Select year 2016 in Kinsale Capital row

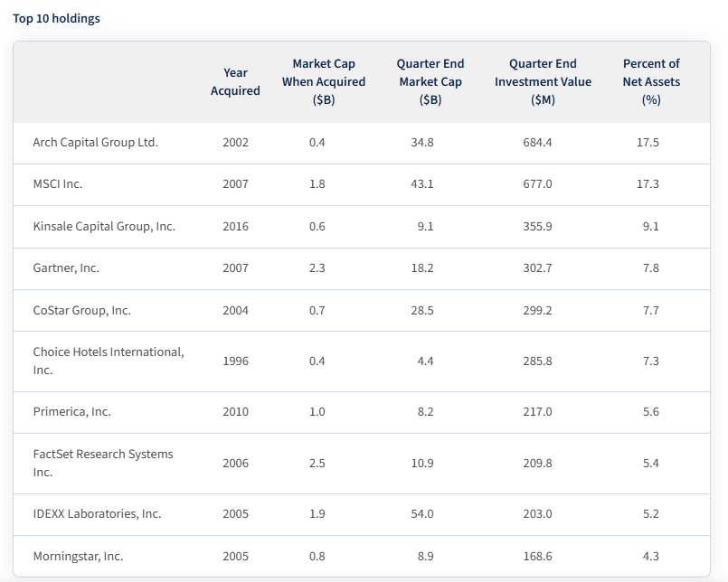pos(235,227)
